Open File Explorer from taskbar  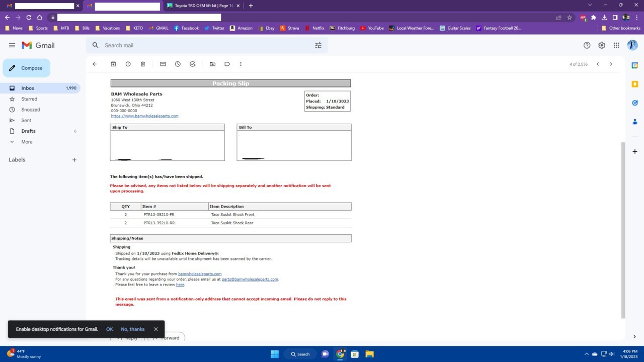point(369,354)
